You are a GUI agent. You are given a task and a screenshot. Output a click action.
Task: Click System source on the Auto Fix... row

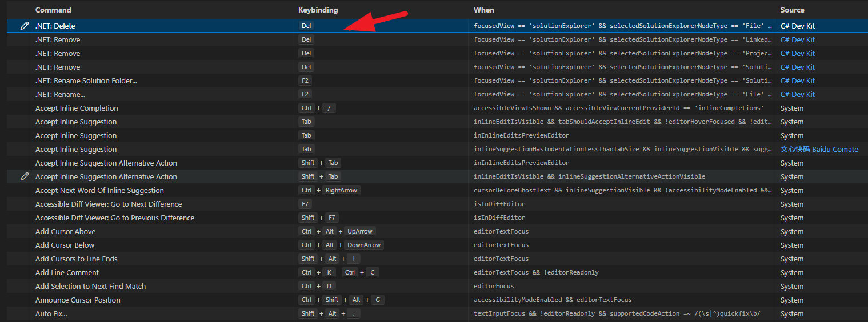pyautogui.click(x=792, y=313)
